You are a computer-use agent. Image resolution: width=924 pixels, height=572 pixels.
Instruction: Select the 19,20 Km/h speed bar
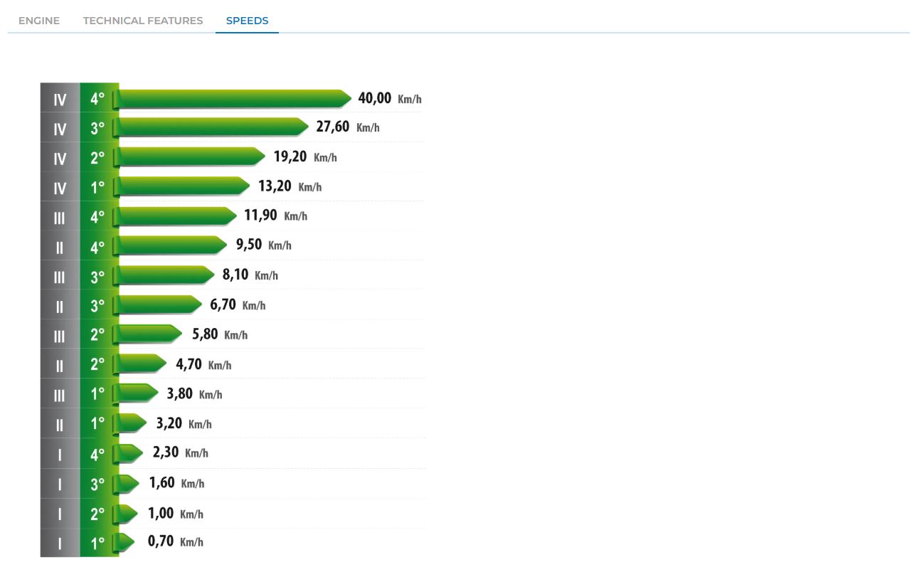[x=192, y=157]
